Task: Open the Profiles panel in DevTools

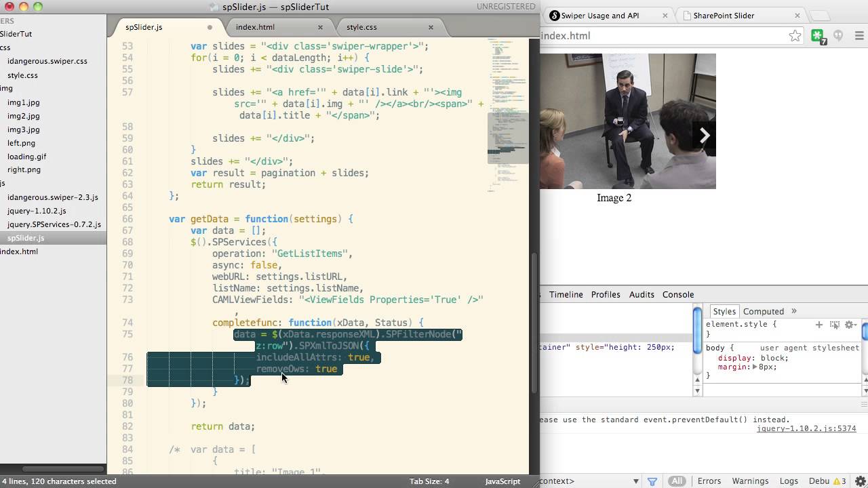Action: pos(606,294)
